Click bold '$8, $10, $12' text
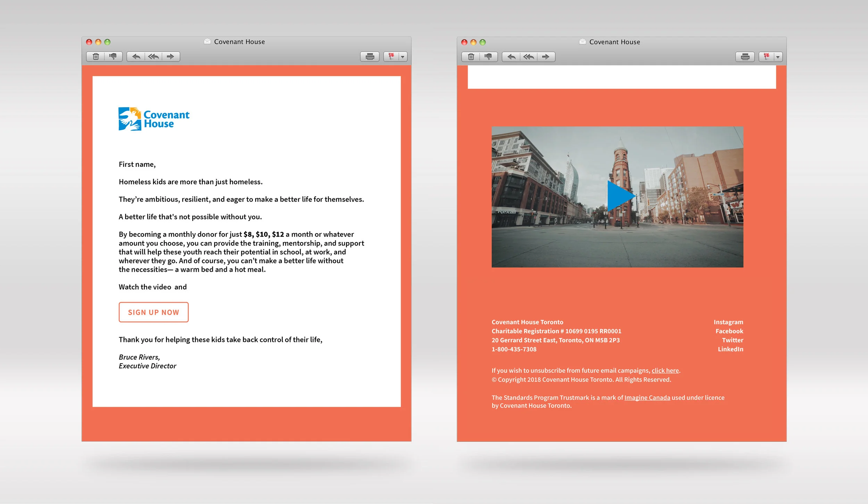 click(264, 234)
